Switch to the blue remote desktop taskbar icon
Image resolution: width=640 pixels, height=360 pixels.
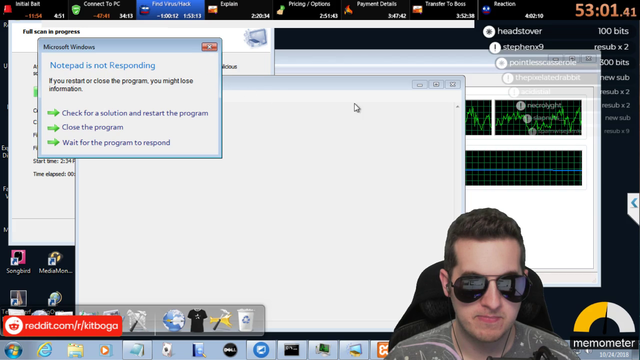click(x=261, y=350)
